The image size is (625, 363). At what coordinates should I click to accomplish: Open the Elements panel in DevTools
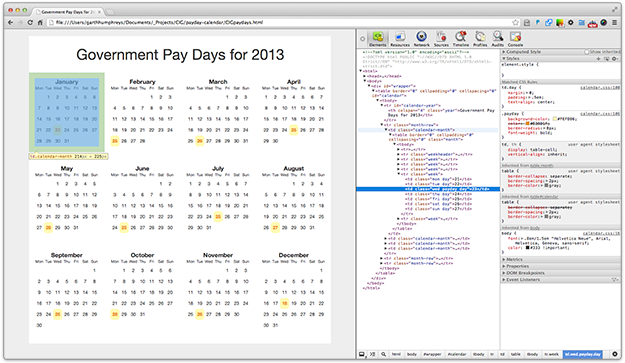(377, 39)
